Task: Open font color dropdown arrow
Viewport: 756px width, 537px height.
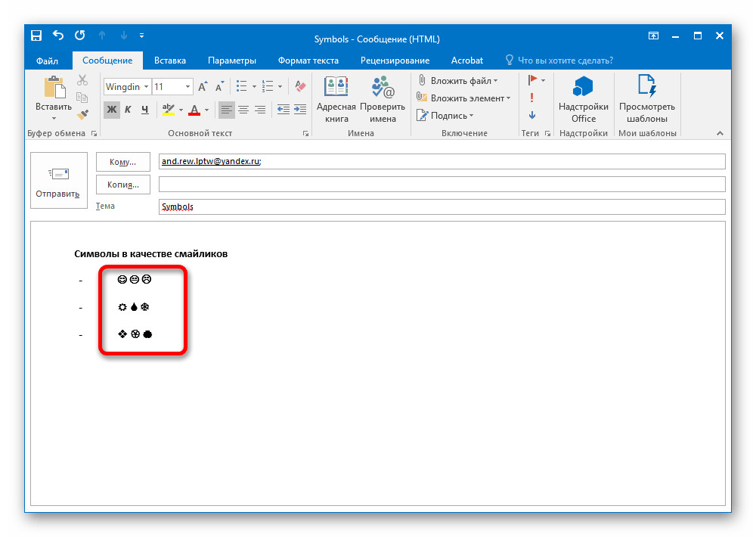Action: 206,110
